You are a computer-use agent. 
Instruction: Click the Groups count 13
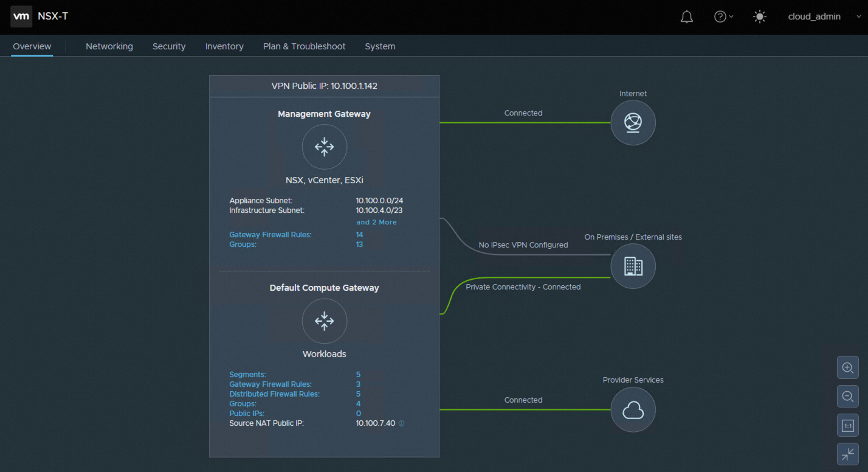point(360,245)
